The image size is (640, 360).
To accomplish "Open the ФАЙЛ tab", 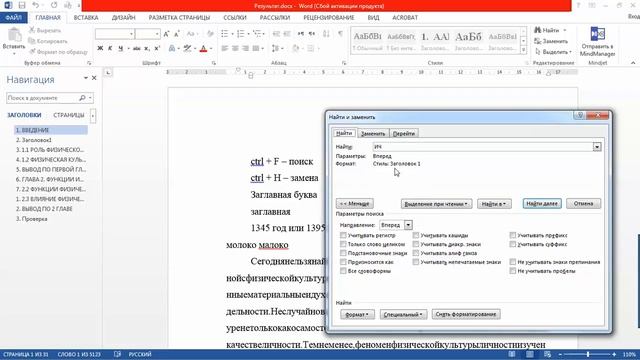I will click(x=14, y=18).
